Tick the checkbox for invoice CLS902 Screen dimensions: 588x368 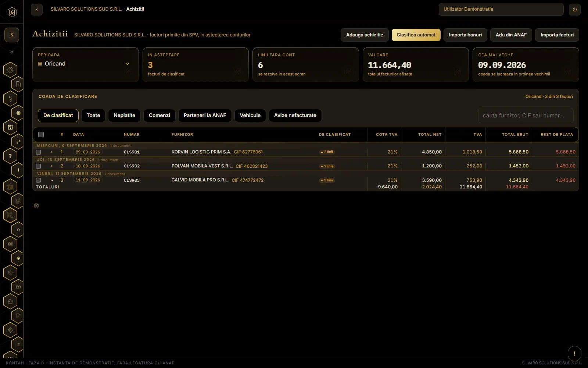pos(38,166)
